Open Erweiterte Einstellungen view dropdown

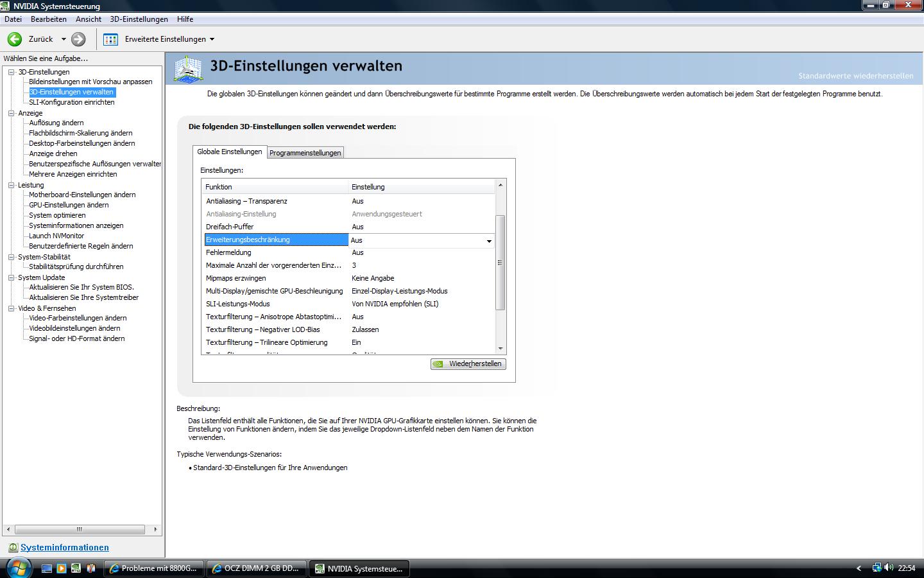[x=169, y=39]
